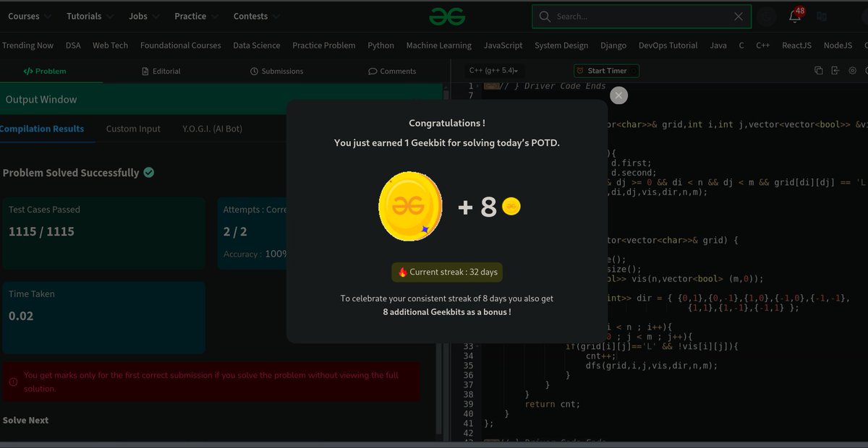The height and width of the screenshot is (448, 868).
Task: Click the Time Taken 0.02 value
Action: pos(21,316)
